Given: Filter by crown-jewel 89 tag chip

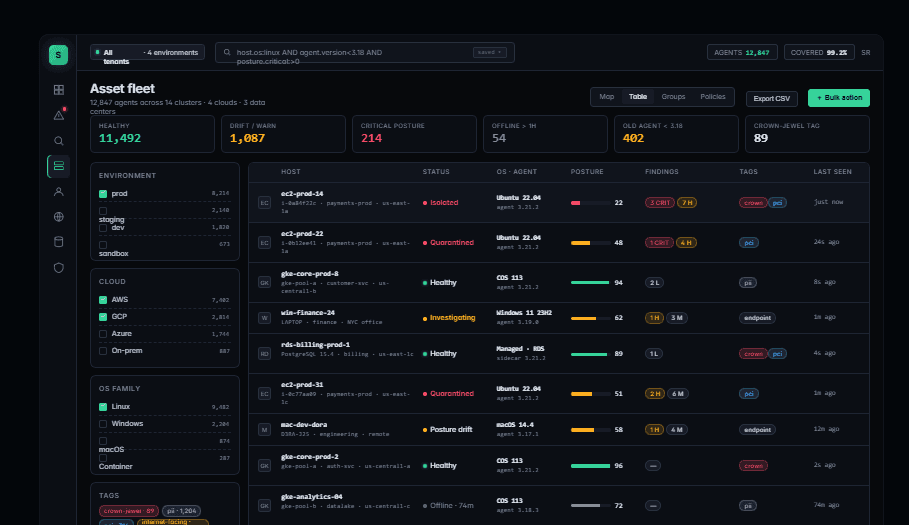Looking at the screenshot, I should (x=129, y=511).
